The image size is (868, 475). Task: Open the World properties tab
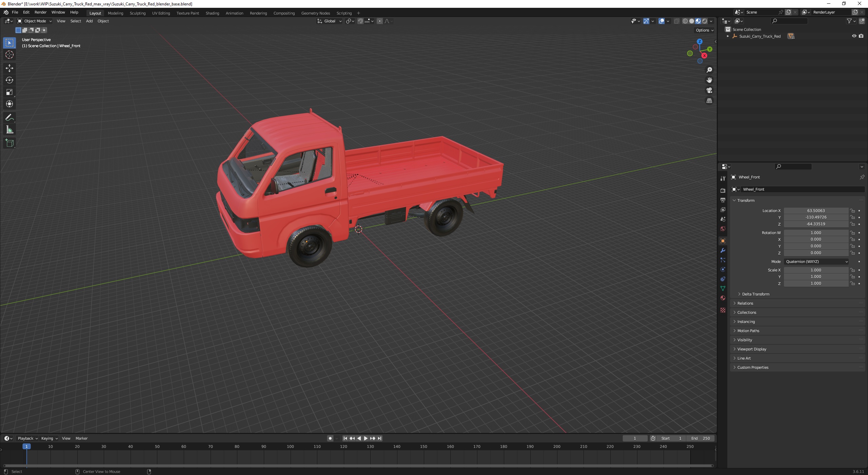(723, 229)
